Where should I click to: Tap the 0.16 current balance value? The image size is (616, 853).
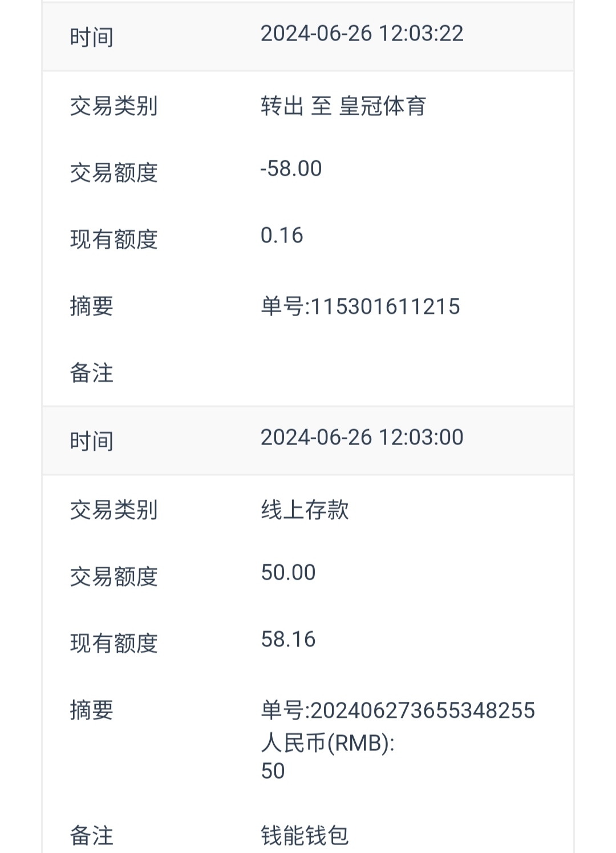point(282,236)
